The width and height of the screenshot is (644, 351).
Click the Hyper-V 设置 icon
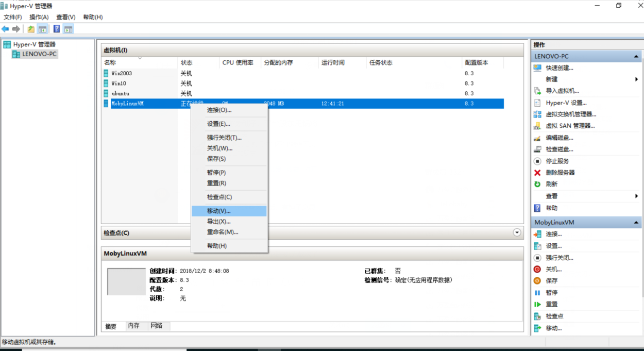pos(537,103)
